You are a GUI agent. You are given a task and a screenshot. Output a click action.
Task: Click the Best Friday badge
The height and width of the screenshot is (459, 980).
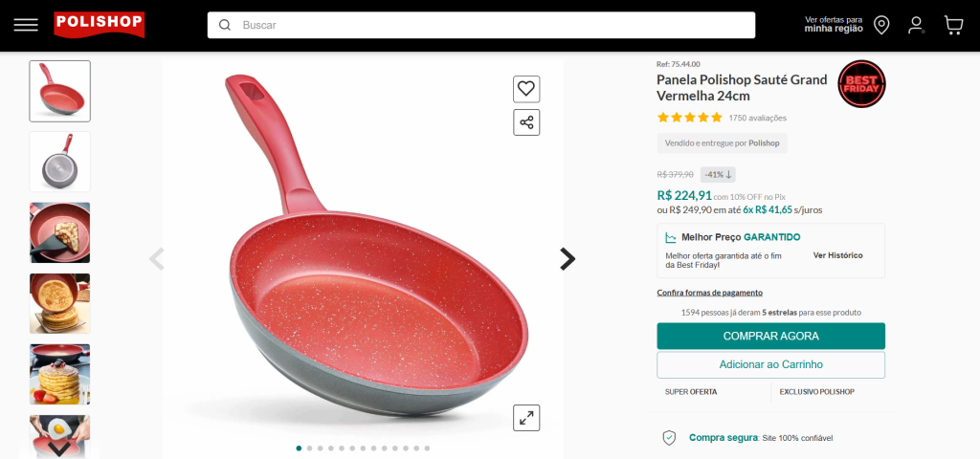tap(861, 84)
